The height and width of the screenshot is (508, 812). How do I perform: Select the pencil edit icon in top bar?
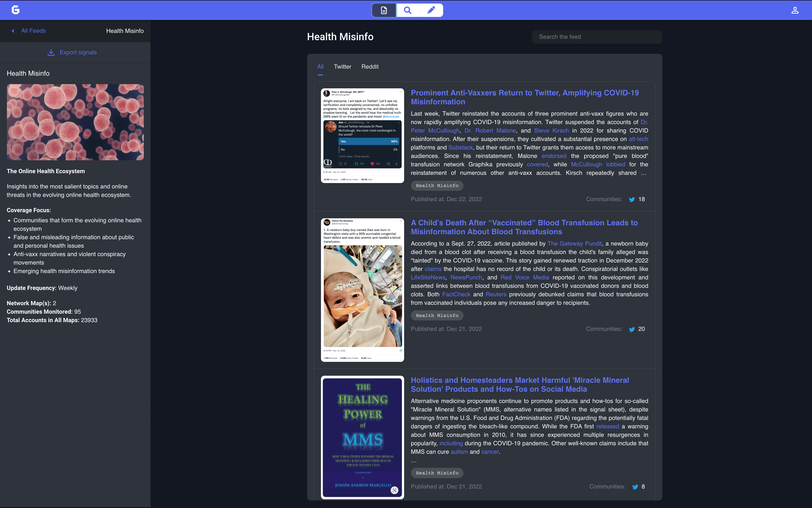pyautogui.click(x=431, y=10)
